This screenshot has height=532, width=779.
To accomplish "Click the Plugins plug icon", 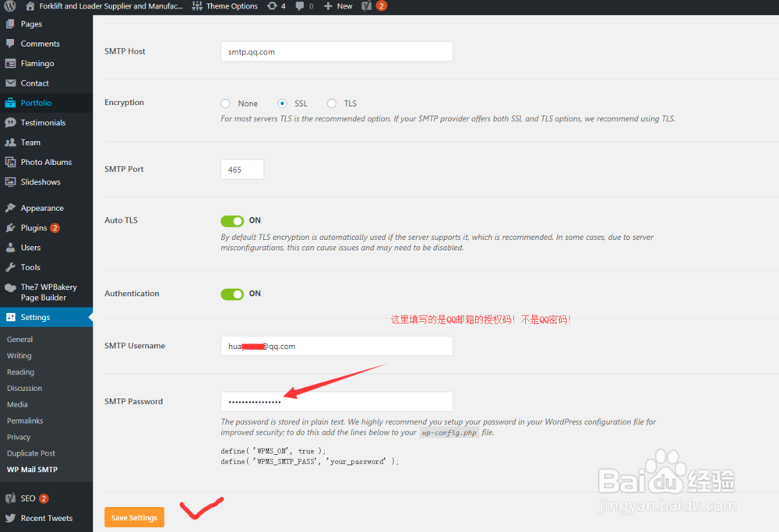I will click(10, 227).
